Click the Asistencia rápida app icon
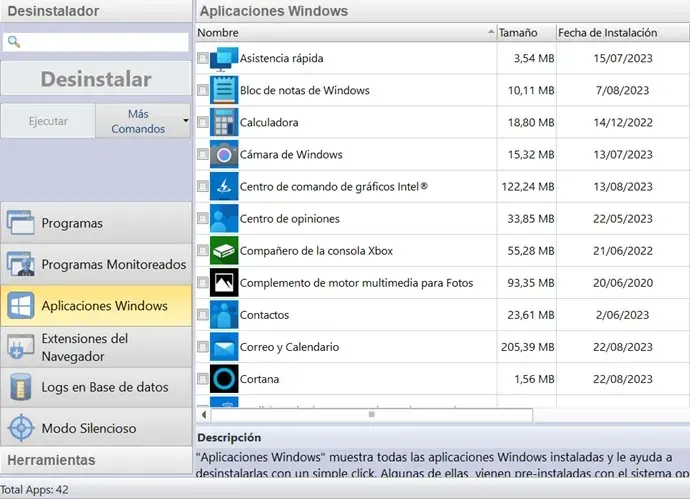The image size is (690, 499). click(x=224, y=59)
